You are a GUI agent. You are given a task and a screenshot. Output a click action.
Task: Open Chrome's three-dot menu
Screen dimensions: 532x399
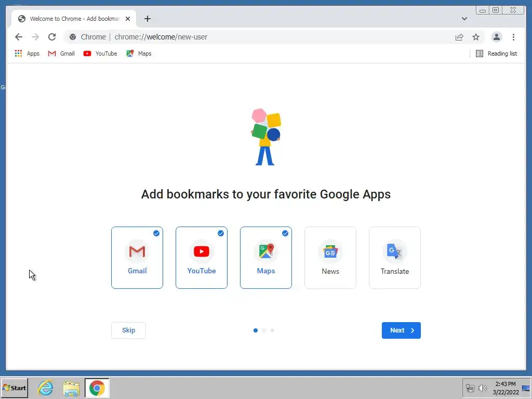coord(513,37)
